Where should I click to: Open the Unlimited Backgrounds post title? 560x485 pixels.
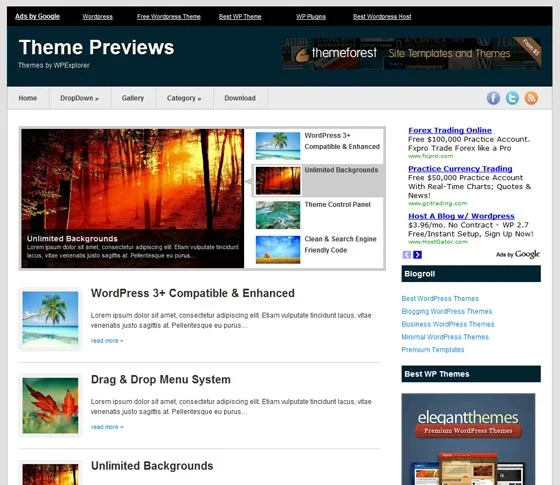[x=152, y=466]
